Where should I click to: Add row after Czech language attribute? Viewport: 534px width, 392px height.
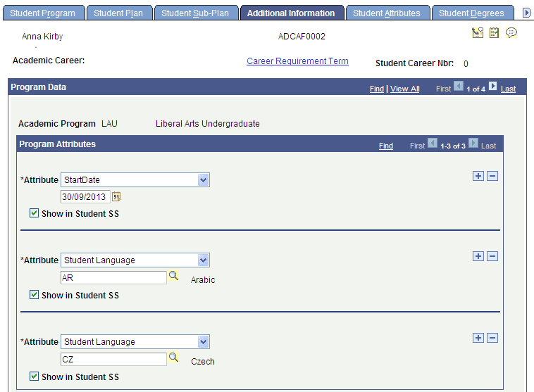[478, 338]
